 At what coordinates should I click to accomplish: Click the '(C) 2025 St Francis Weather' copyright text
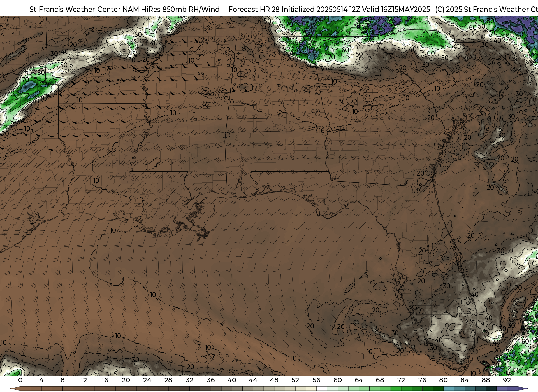click(482, 10)
